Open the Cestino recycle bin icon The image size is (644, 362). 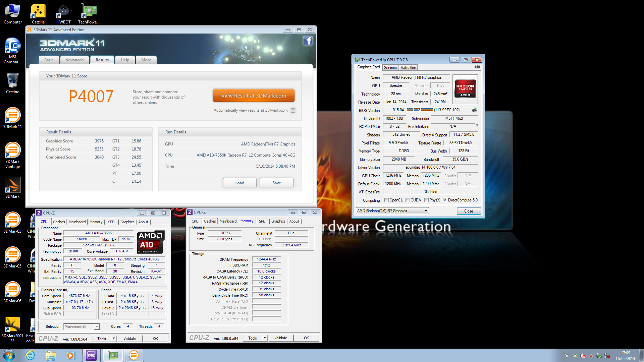pyautogui.click(x=12, y=83)
